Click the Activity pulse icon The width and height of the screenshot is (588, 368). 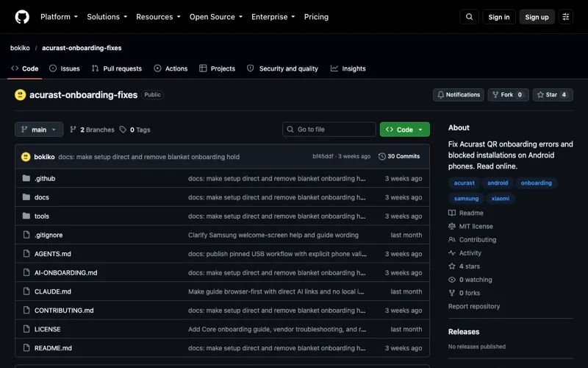452,252
